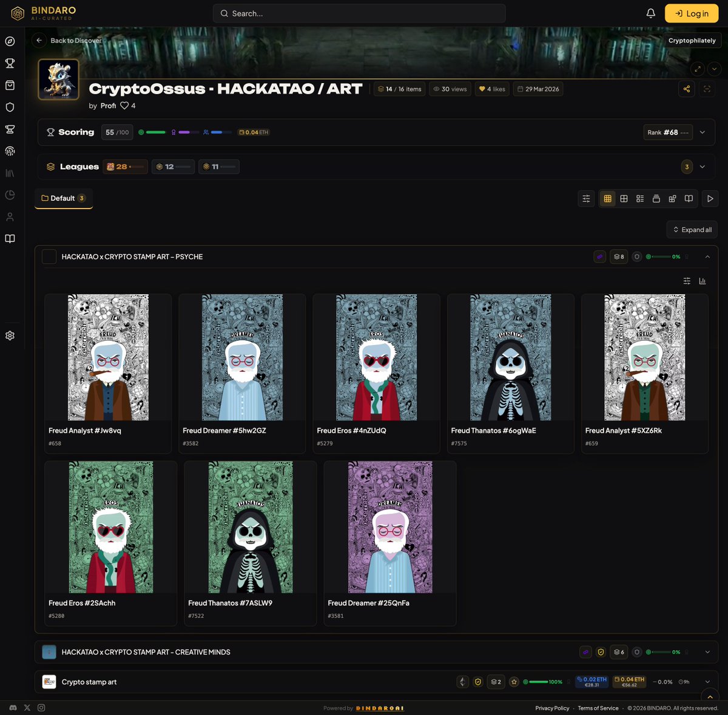728x715 pixels.
Task: Click the 0% progress bar on CREATIVE MINDS row
Action: tap(661, 652)
